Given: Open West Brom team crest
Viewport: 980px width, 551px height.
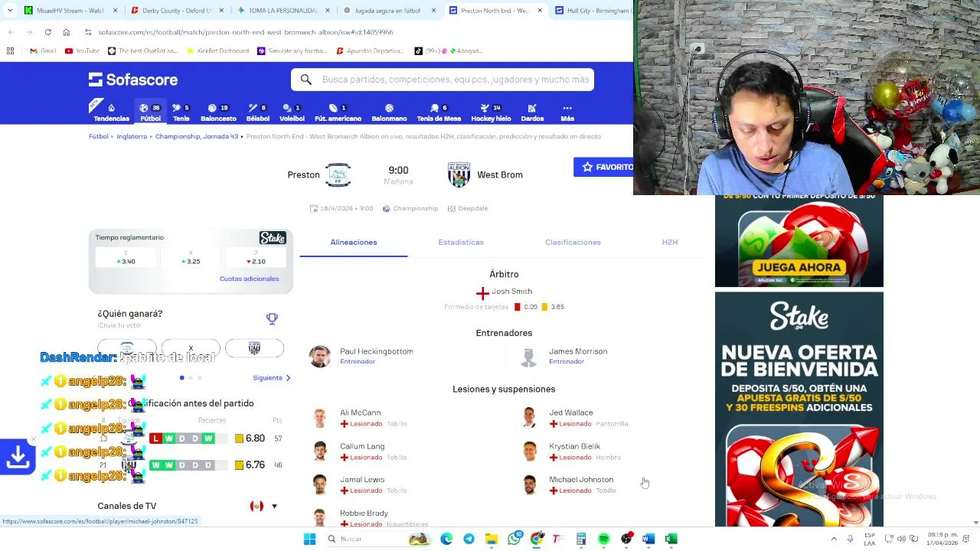Looking at the screenshot, I should tap(459, 174).
